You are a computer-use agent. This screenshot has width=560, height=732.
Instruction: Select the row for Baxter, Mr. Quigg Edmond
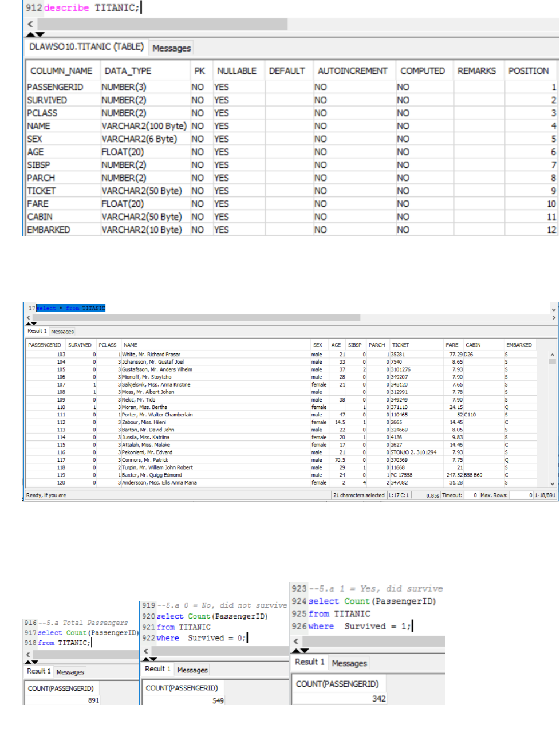point(281,475)
